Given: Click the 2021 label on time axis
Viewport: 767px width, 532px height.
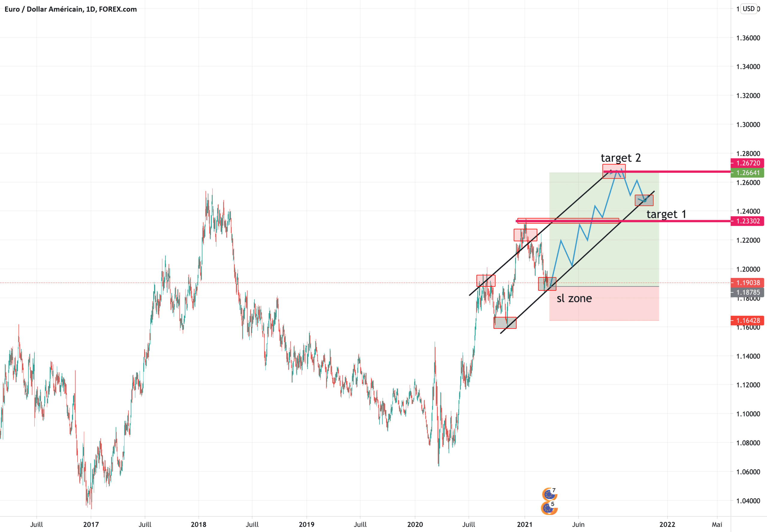Looking at the screenshot, I should click(524, 524).
